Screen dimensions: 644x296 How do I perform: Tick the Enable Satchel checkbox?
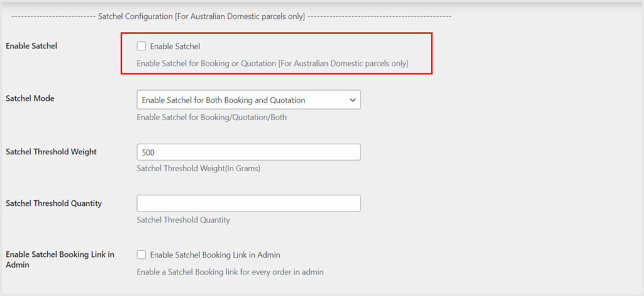tap(142, 46)
